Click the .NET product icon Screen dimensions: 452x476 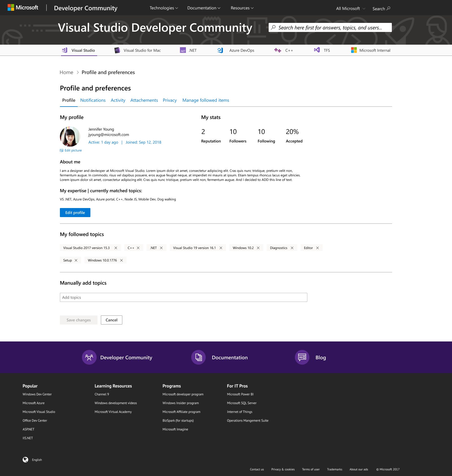point(183,50)
